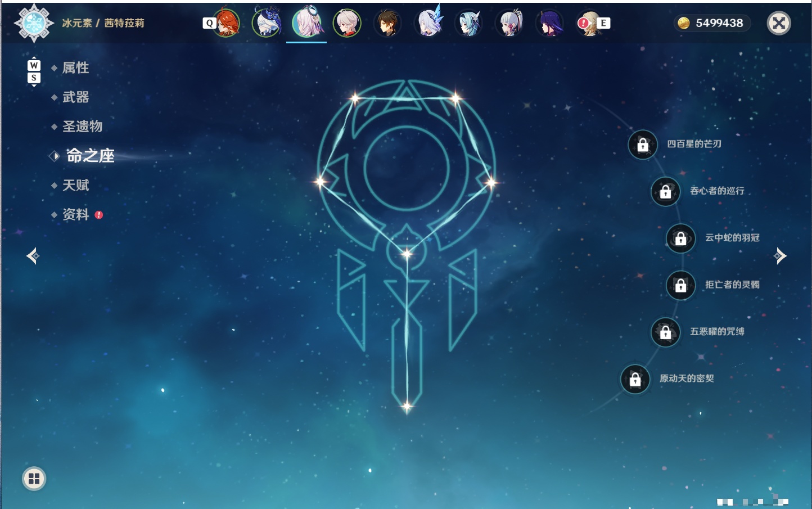Screen dimensions: 812x509
Task: Go to previous character with left arrow
Action: [33, 256]
